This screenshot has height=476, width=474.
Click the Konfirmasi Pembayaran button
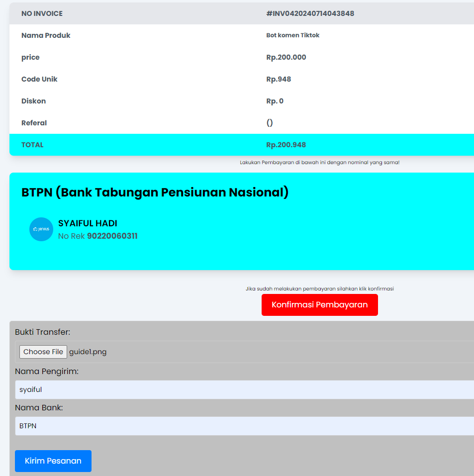click(319, 305)
